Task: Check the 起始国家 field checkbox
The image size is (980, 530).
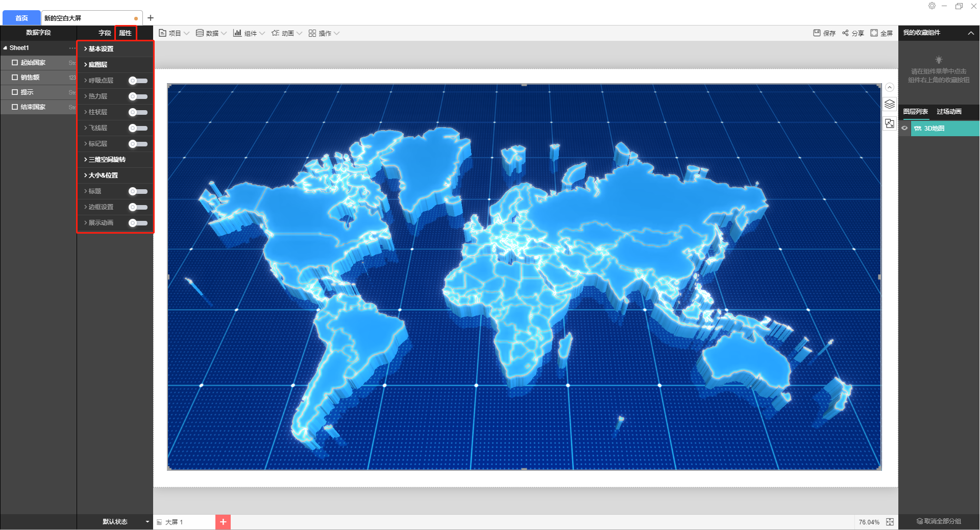Action: [x=15, y=63]
